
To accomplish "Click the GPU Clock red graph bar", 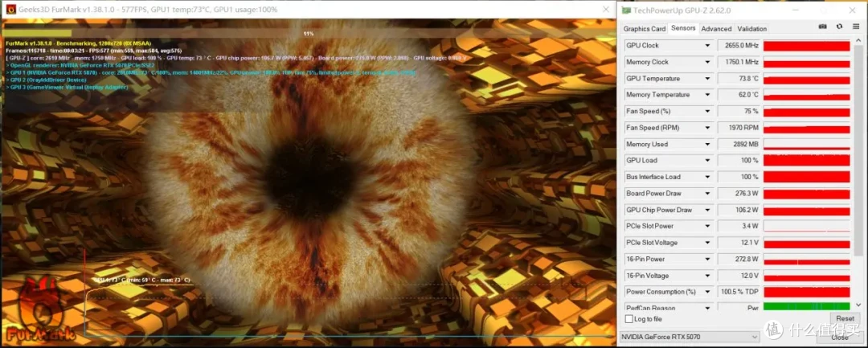I will point(807,46).
